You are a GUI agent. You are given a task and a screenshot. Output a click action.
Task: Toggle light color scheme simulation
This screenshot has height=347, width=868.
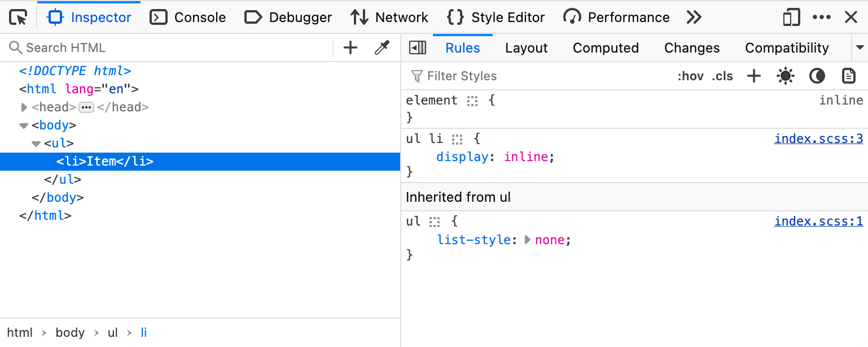click(x=785, y=76)
